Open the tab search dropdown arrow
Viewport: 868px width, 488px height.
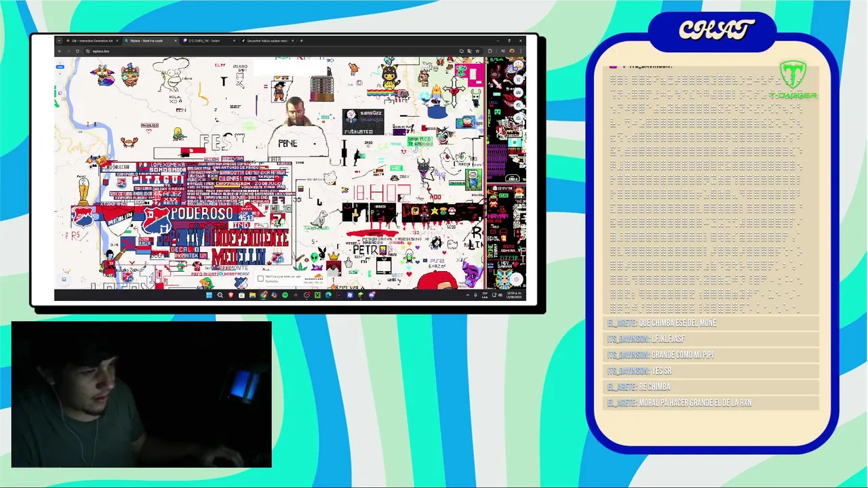coord(59,41)
